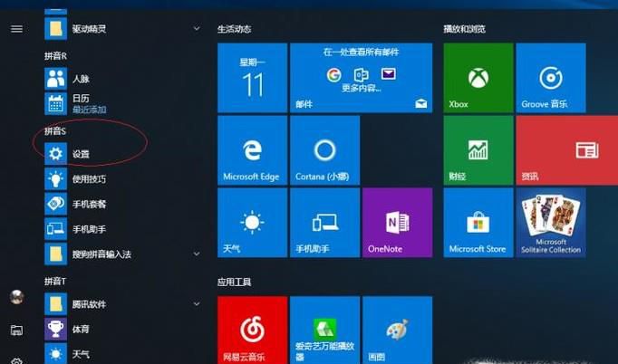618x364 pixels.
Task: Open the Microsoft Store tile
Action: click(x=478, y=223)
